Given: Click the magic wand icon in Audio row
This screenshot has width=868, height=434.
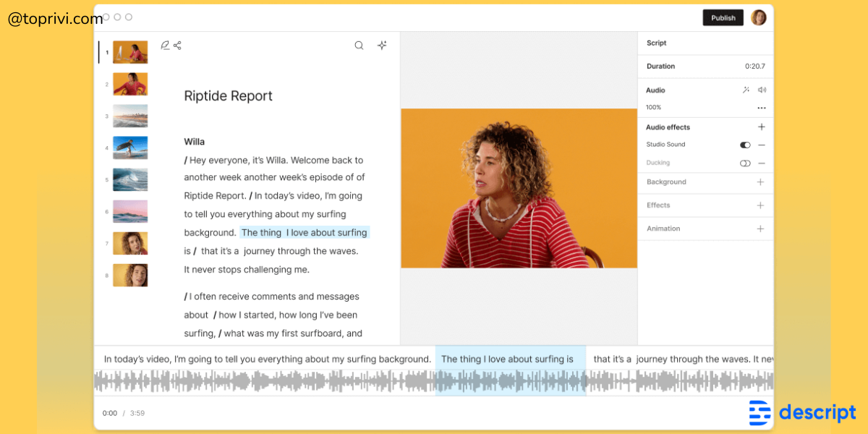Looking at the screenshot, I should [x=746, y=90].
